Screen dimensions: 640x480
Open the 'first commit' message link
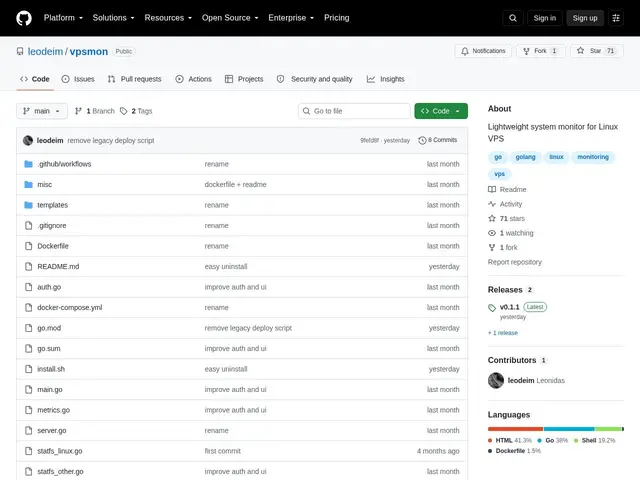222,451
